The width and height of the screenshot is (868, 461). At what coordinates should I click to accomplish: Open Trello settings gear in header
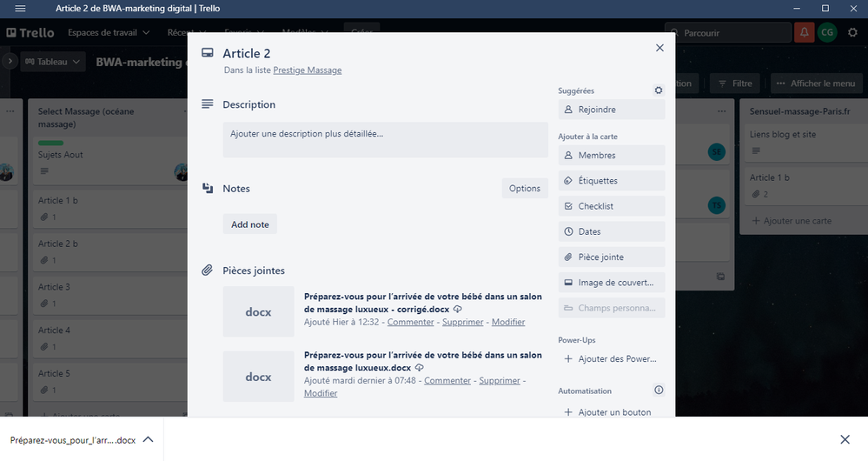point(852,33)
